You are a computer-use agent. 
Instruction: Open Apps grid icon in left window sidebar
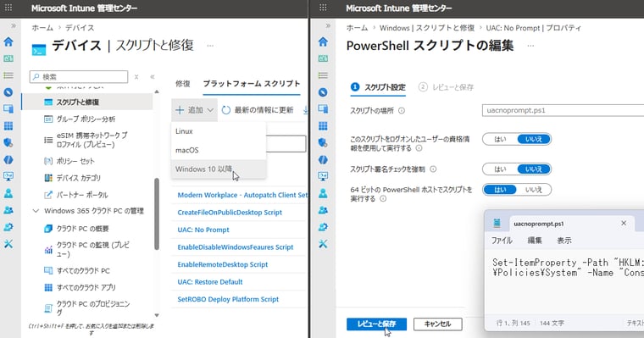pyautogui.click(x=8, y=126)
